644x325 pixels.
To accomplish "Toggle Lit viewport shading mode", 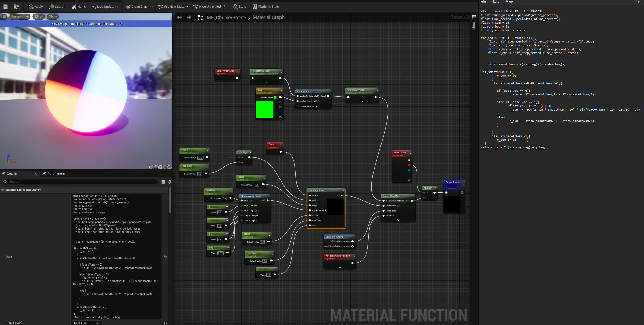I will pyautogui.click(x=39, y=16).
